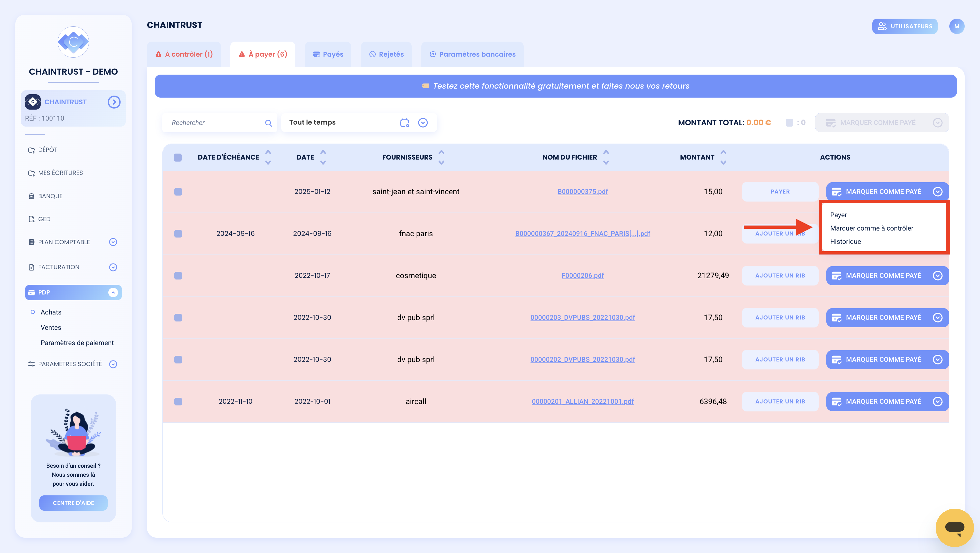
Task: Open action dropdown on 00000203_DVPUBS row
Action: (x=937, y=317)
